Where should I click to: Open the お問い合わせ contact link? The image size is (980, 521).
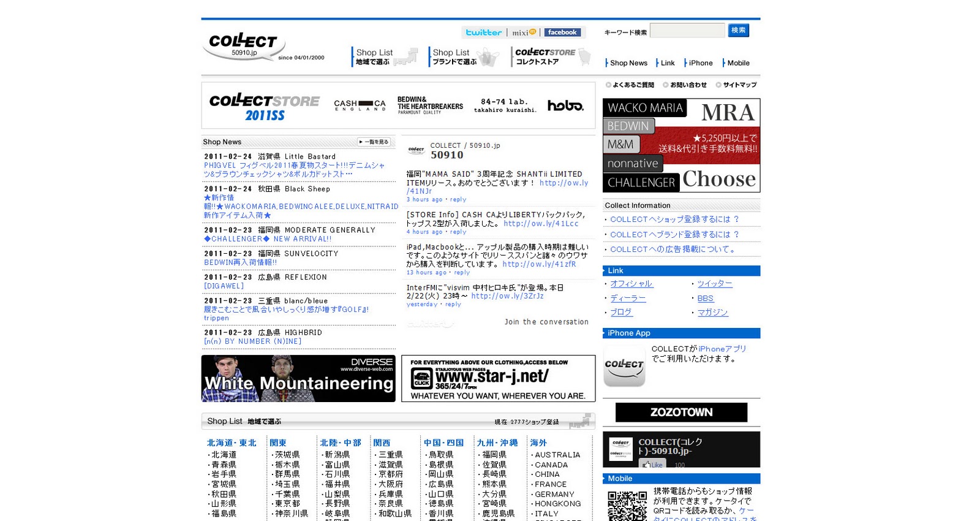(685, 85)
